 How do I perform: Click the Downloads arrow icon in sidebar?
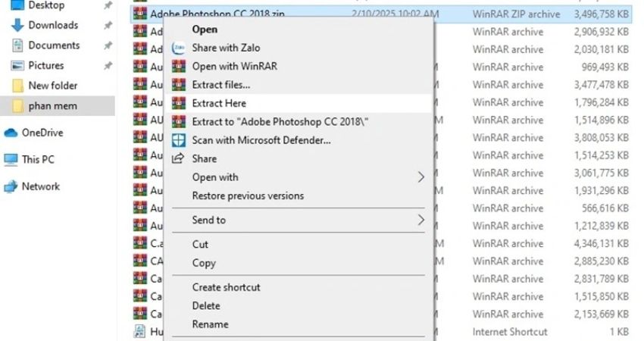pyautogui.click(x=16, y=25)
